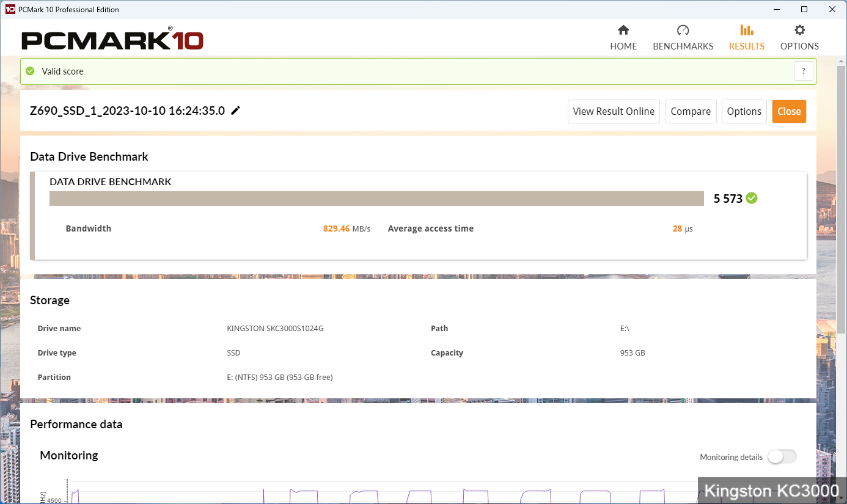This screenshot has width=847, height=504.
Task: Click the Performance data heading
Action: click(76, 424)
